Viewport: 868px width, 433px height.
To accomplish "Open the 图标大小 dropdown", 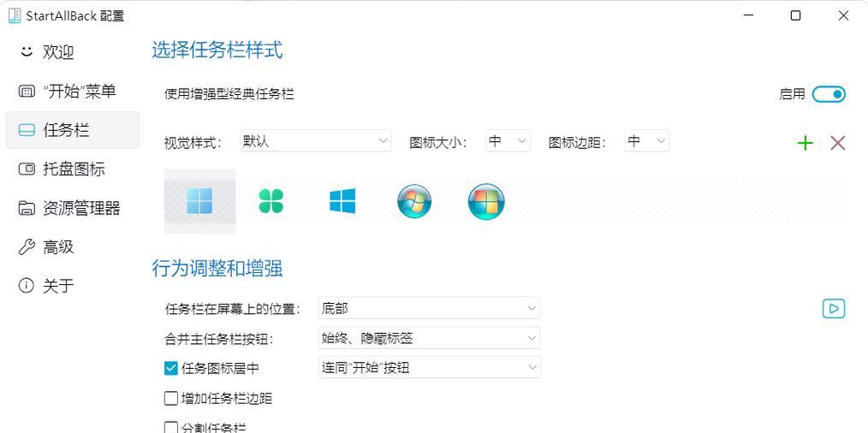I will (x=508, y=140).
